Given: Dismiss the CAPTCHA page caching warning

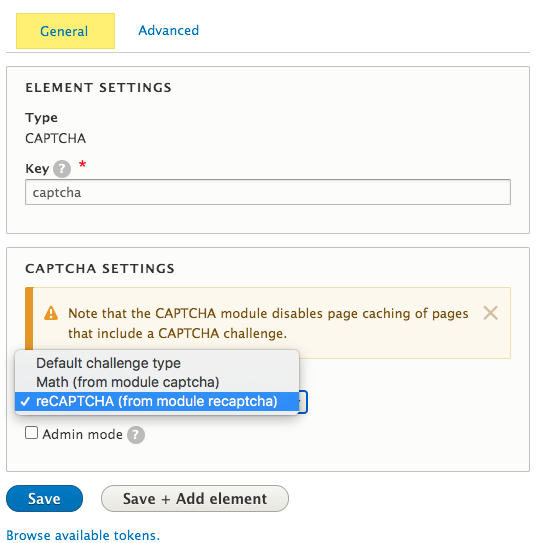Looking at the screenshot, I should [x=490, y=313].
